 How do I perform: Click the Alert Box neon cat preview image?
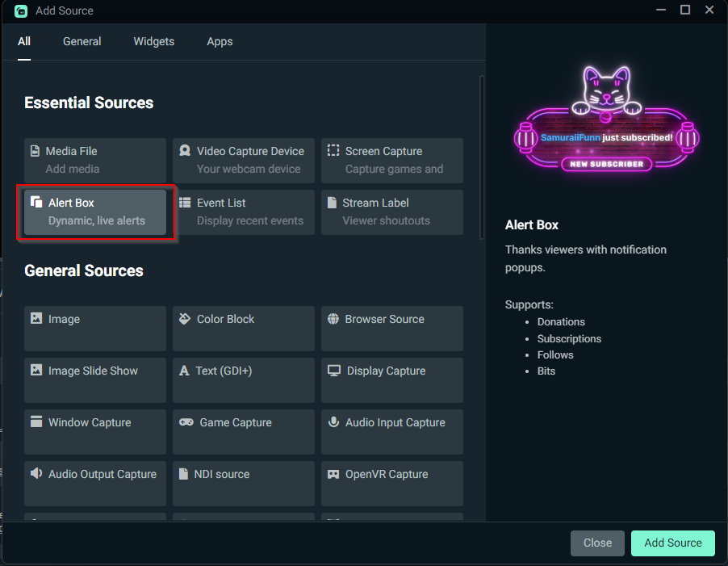pos(606,119)
